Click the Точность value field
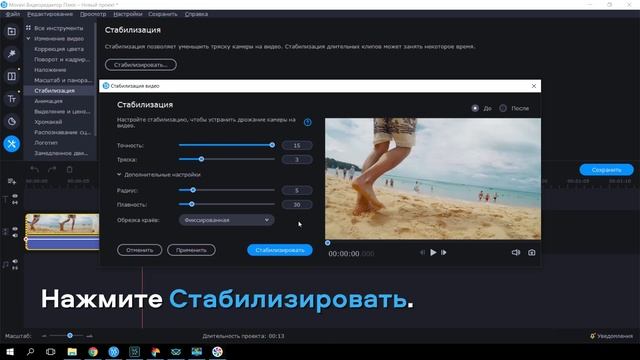 pos(297,145)
